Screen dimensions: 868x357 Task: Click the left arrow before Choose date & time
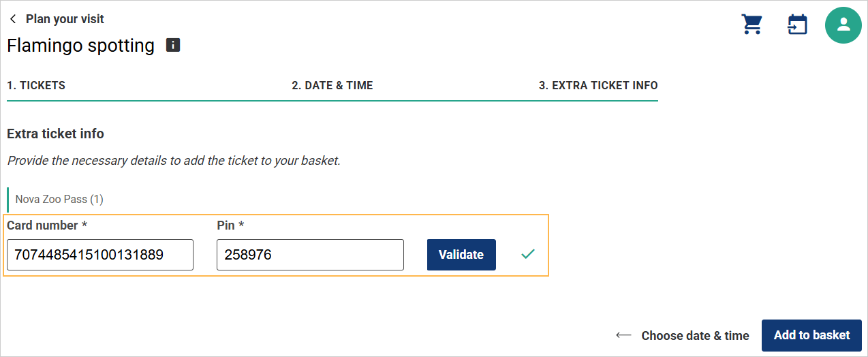(623, 335)
